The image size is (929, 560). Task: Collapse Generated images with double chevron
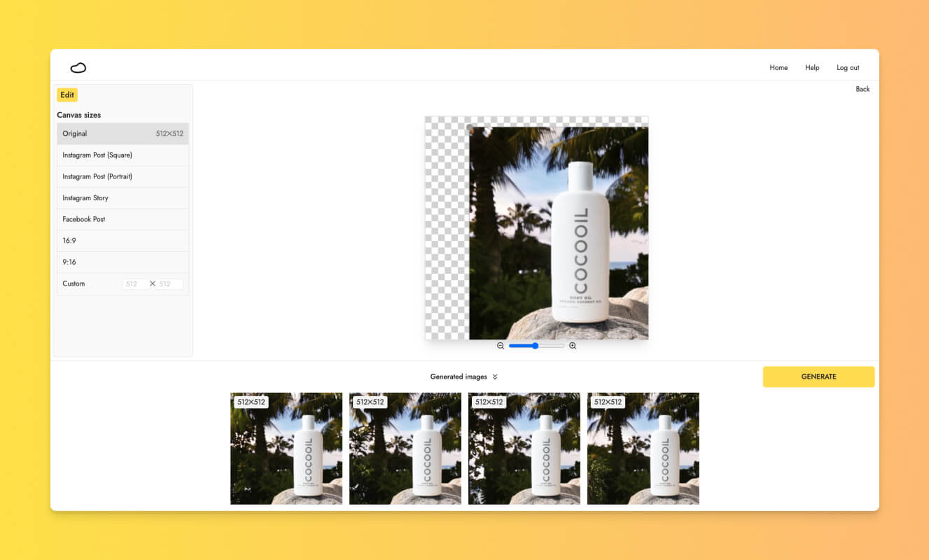495,377
